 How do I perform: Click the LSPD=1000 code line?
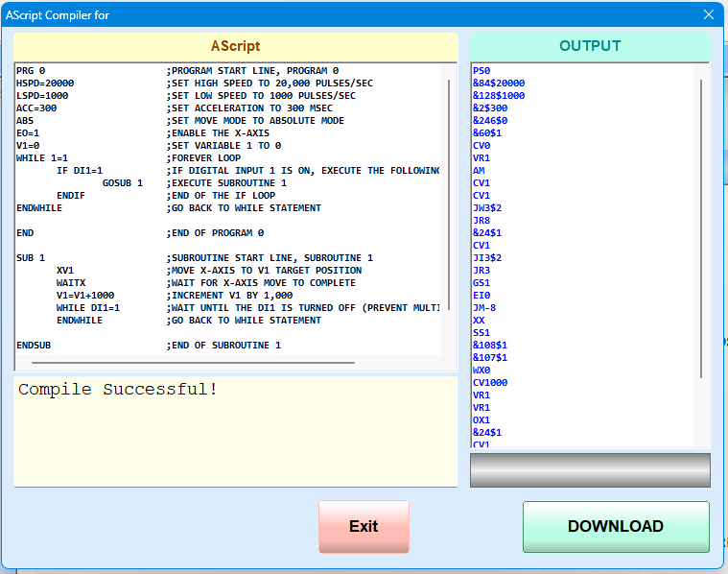(x=42, y=96)
